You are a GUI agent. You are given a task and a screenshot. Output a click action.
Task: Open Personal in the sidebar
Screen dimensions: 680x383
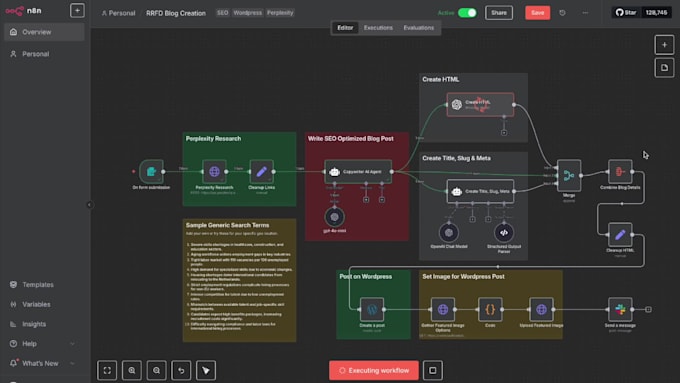click(44, 54)
